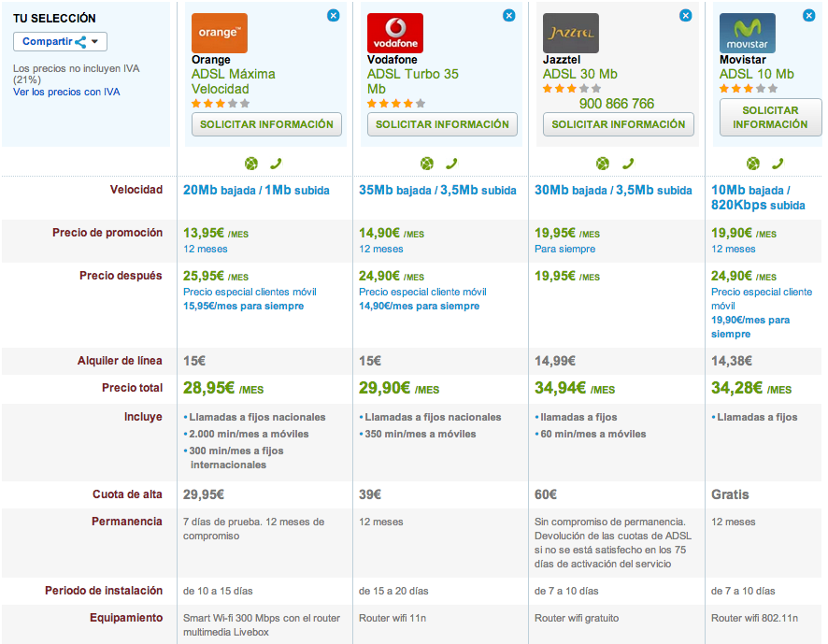Click Orange 15,95€/mes para siempre offer
The height and width of the screenshot is (644, 828).
(243, 306)
